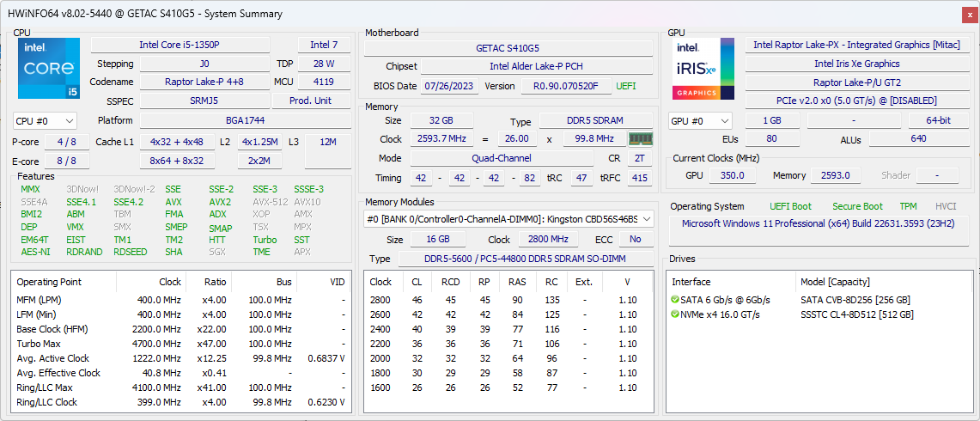Click the Secure Boot status label
The height and width of the screenshot is (421, 980).
click(x=856, y=206)
